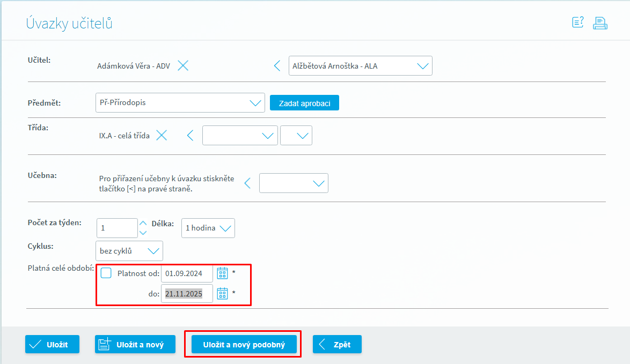Open calendar for the 'do' end date
The image size is (630, 364).
point(222,293)
